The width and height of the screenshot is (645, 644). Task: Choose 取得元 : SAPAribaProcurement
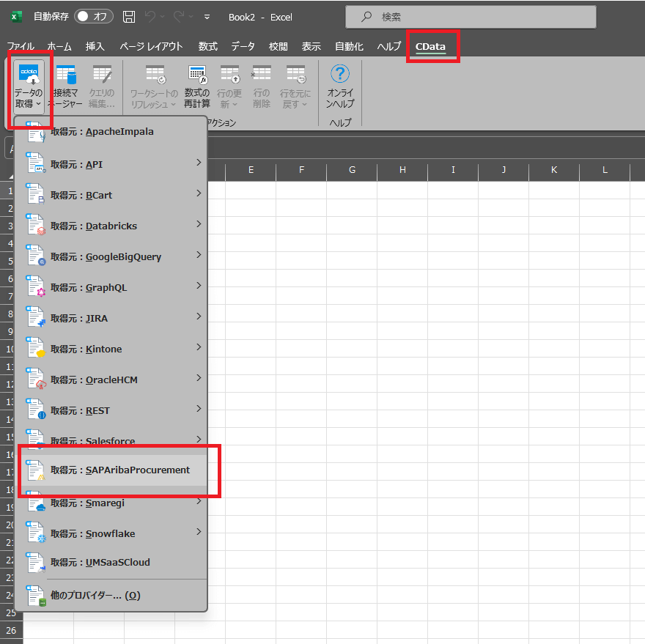pos(112,470)
